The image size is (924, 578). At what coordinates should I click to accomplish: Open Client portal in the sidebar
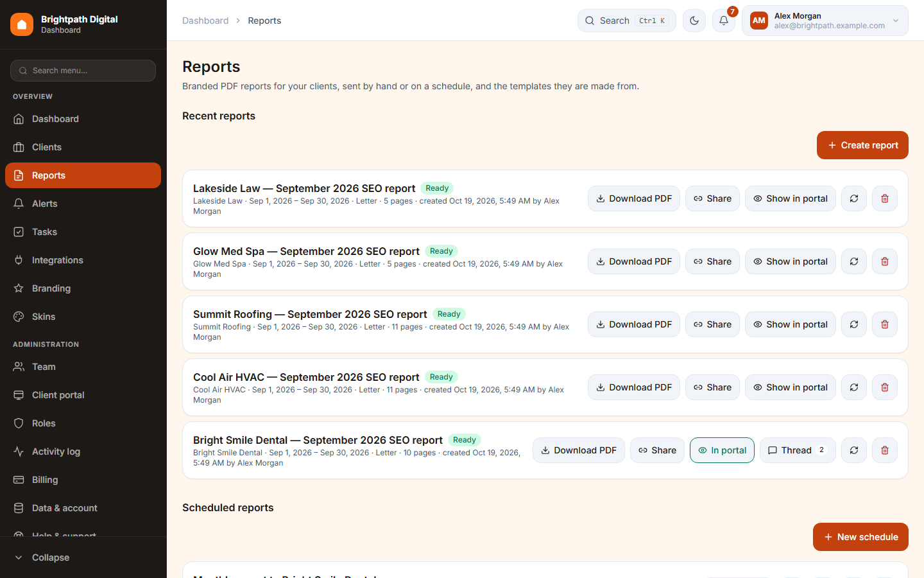[83, 395]
